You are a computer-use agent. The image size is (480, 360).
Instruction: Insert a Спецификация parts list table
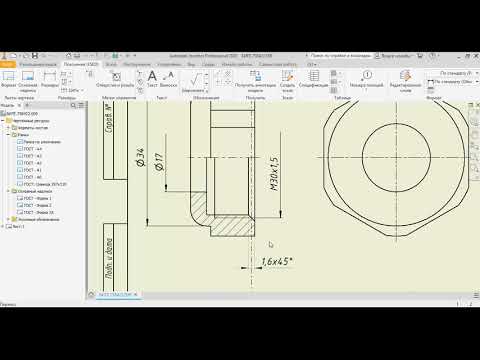pos(313,79)
